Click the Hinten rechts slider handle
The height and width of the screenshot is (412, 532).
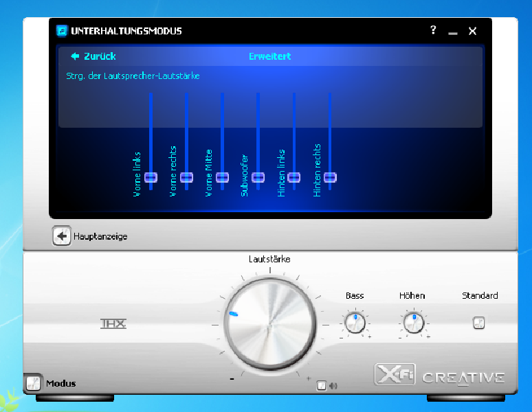[x=330, y=177]
